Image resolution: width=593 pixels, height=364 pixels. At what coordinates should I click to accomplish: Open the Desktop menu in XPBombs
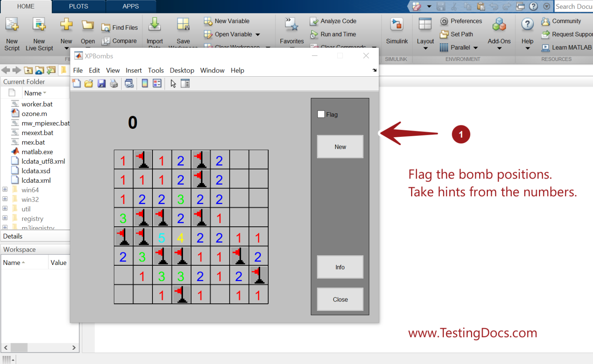click(x=182, y=70)
